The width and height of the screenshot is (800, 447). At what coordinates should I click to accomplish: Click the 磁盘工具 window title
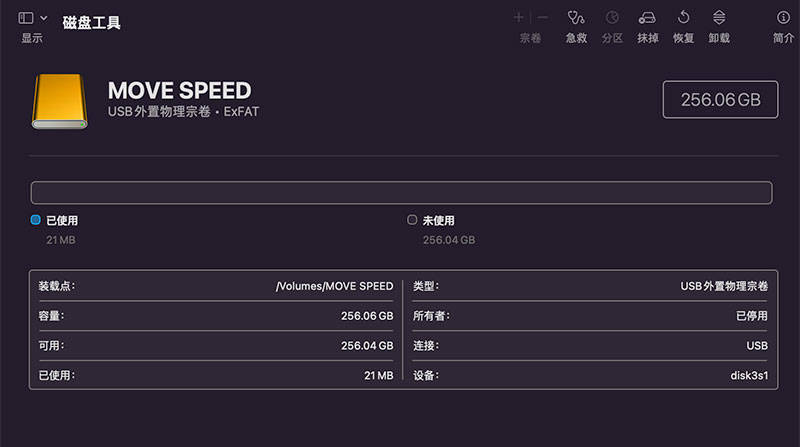click(91, 23)
